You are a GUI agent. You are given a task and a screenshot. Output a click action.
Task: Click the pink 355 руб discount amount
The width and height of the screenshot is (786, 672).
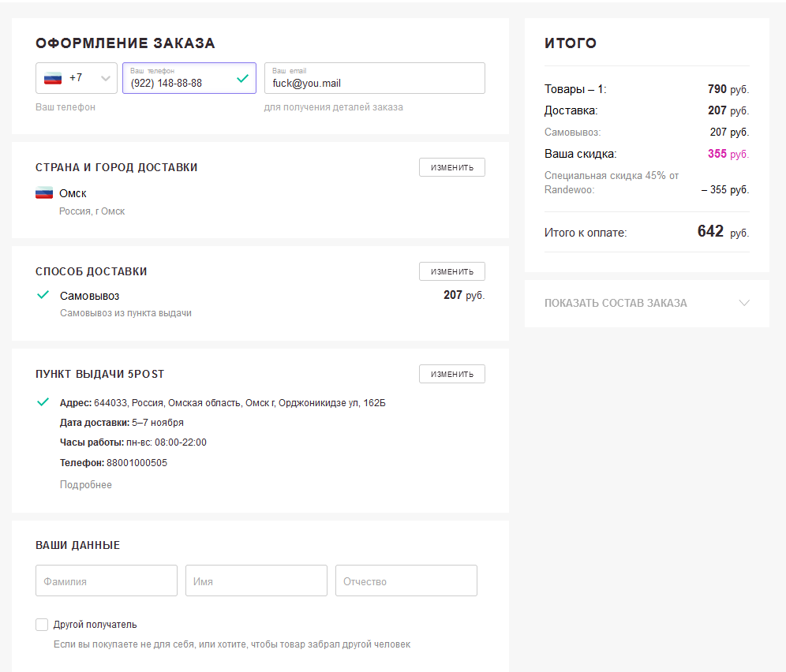(x=728, y=154)
